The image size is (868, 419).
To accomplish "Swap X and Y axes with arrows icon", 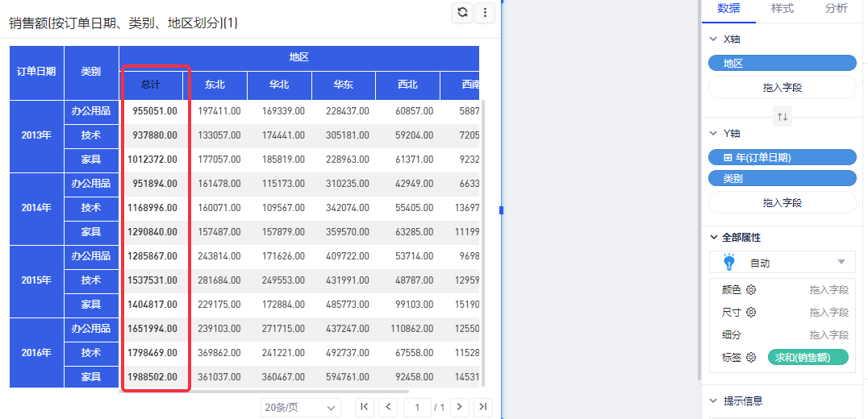I will 782,117.
